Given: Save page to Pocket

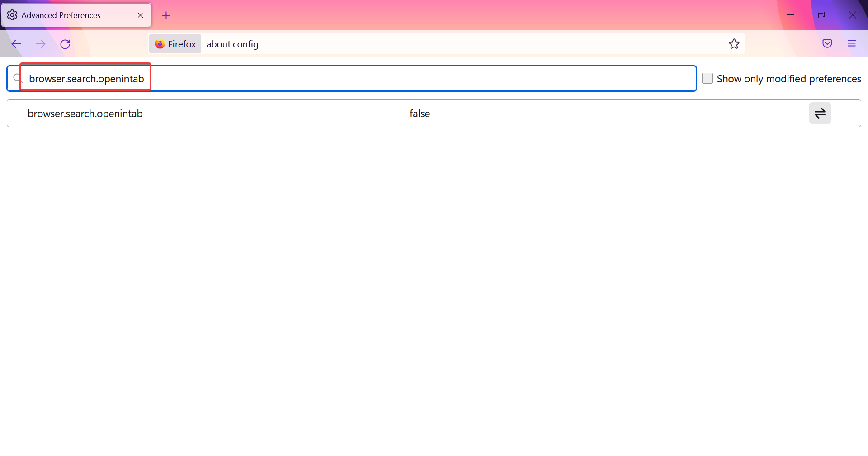Looking at the screenshot, I should click(827, 43).
